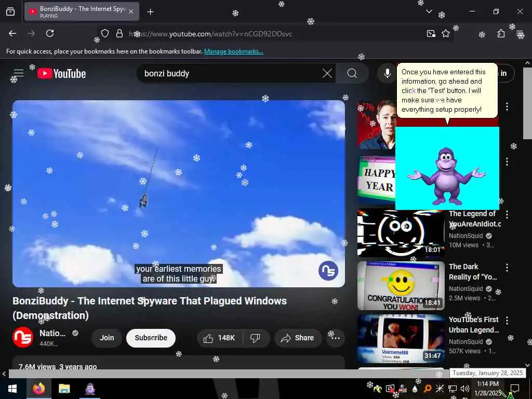Open the clock showing 1:14 PM
Screen dimensions: 532x399
(487, 389)
